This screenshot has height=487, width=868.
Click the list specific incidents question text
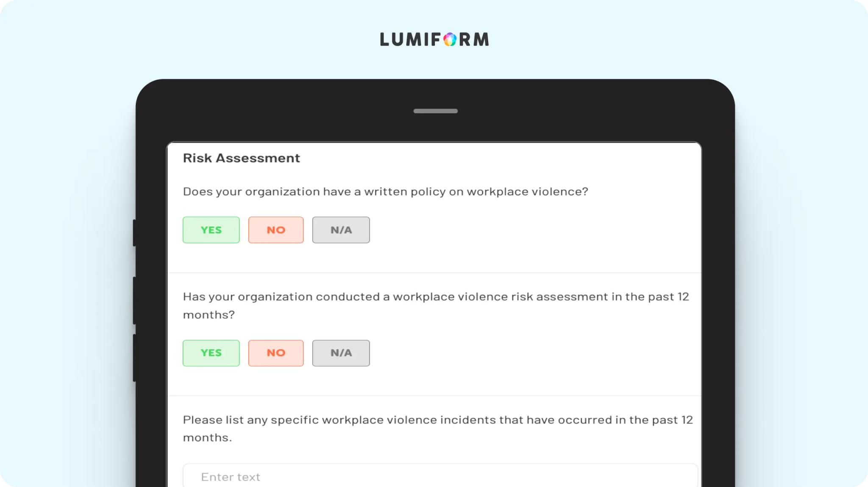(x=438, y=428)
